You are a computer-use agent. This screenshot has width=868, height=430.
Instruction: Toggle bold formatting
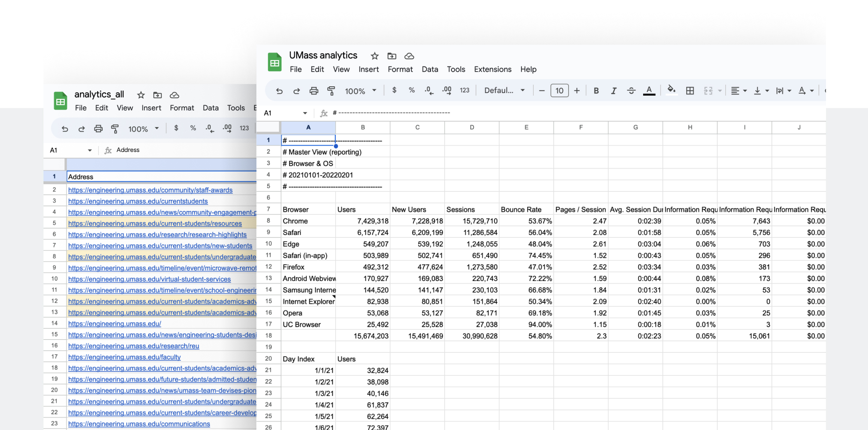596,90
